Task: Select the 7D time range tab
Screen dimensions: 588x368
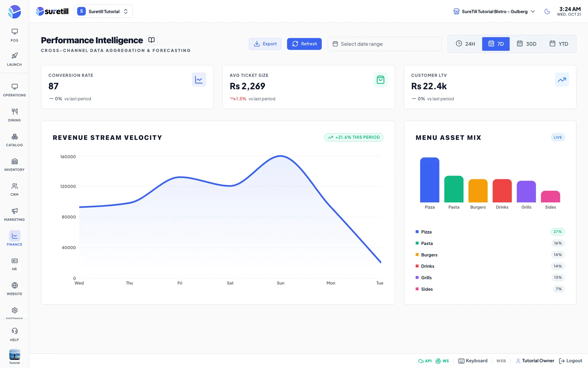Action: pyautogui.click(x=496, y=44)
